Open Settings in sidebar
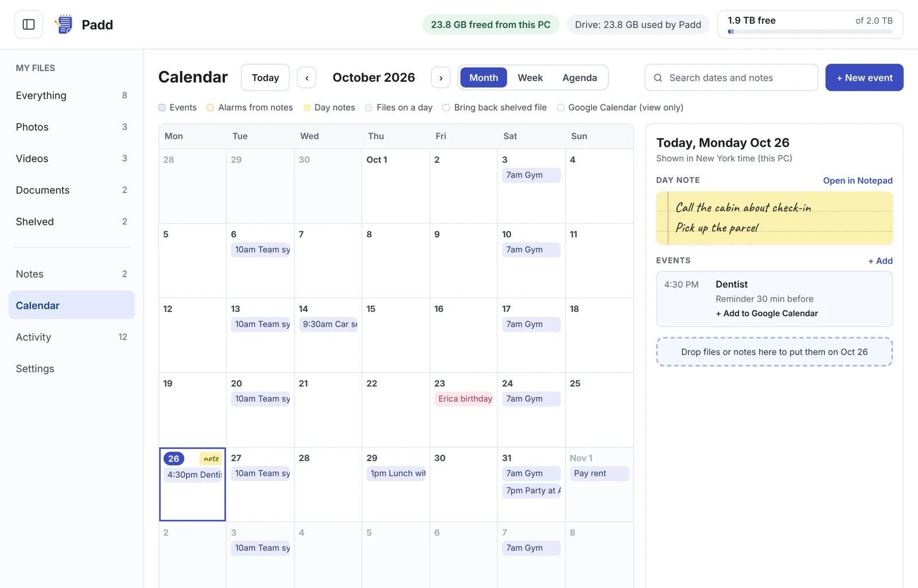 (72, 369)
